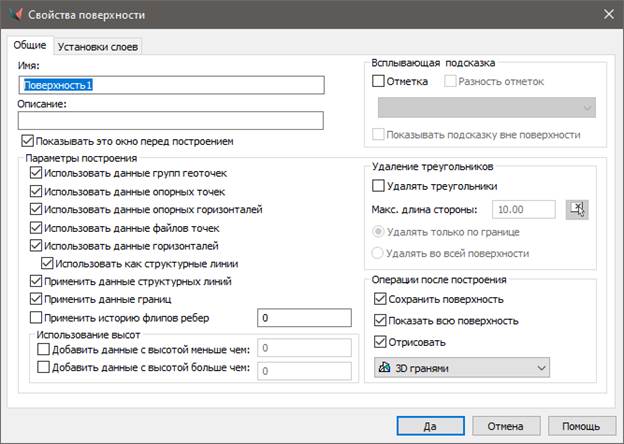
Task: Click the pick length from drawing icon
Action: [577, 208]
